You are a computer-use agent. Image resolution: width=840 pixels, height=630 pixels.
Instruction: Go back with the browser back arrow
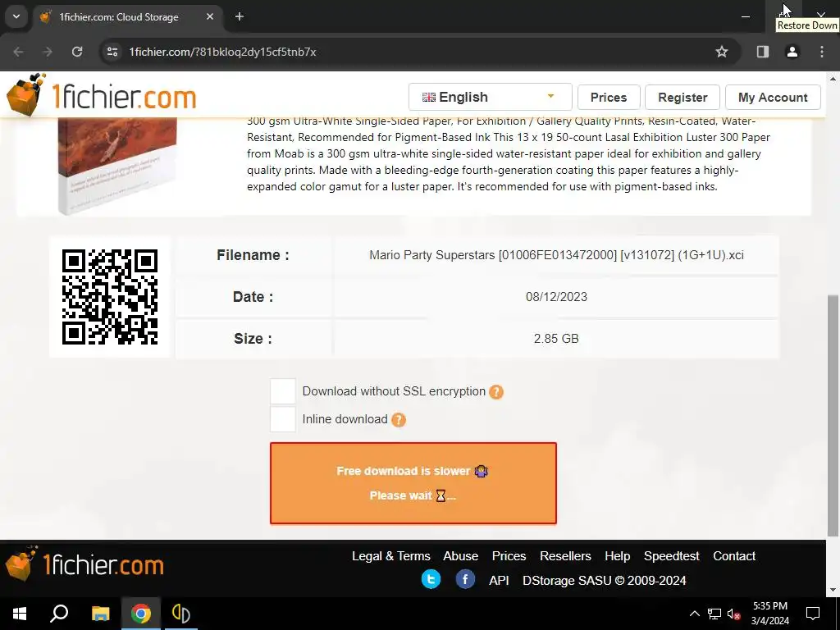point(18,52)
